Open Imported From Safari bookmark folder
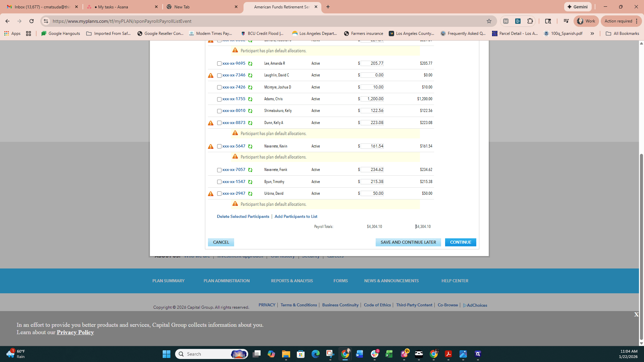 [x=109, y=34]
